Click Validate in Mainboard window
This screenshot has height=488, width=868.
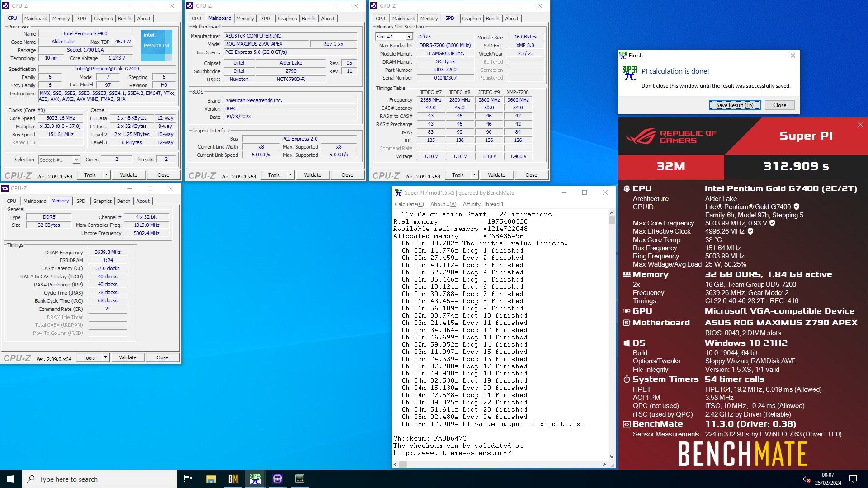[312, 175]
